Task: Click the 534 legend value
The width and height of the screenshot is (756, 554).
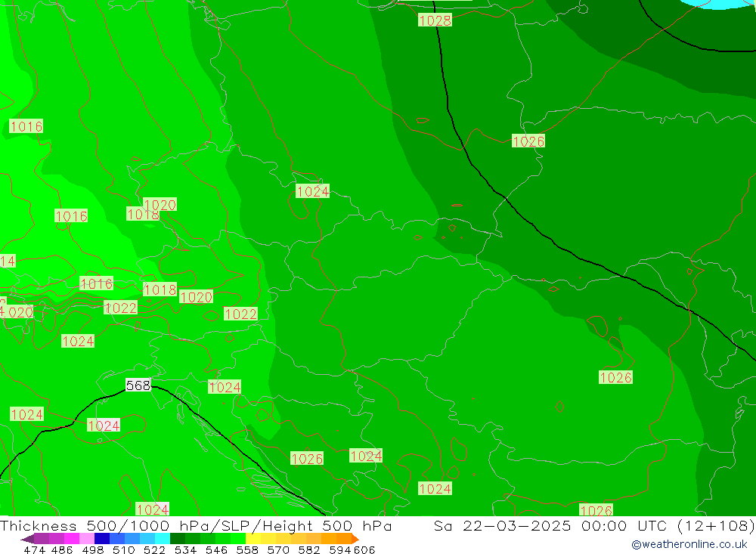Action: tap(185, 549)
